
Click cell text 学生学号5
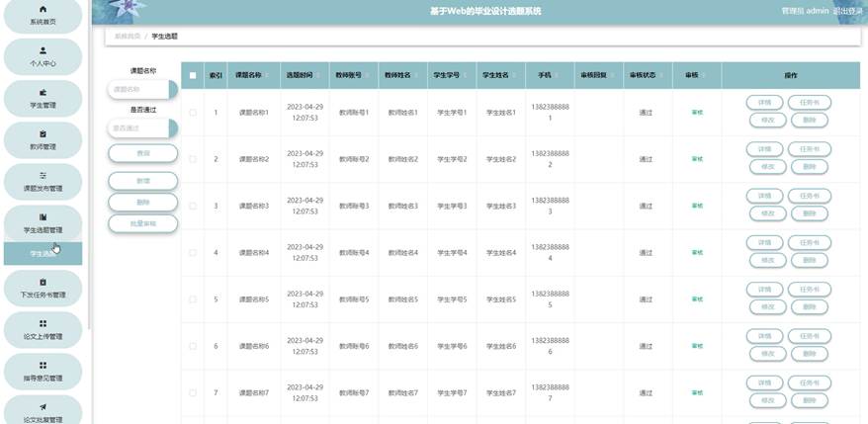(x=452, y=299)
